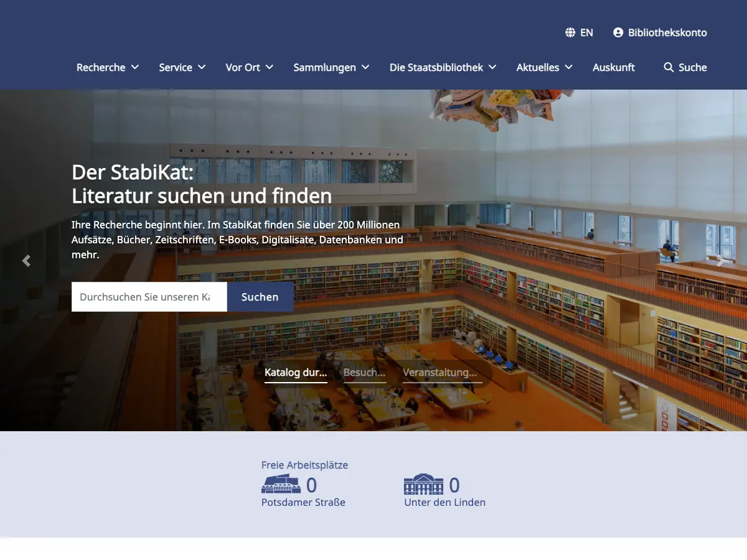The image size is (747, 560).
Task: Open Bibliothekskonto login
Action: [x=667, y=32]
